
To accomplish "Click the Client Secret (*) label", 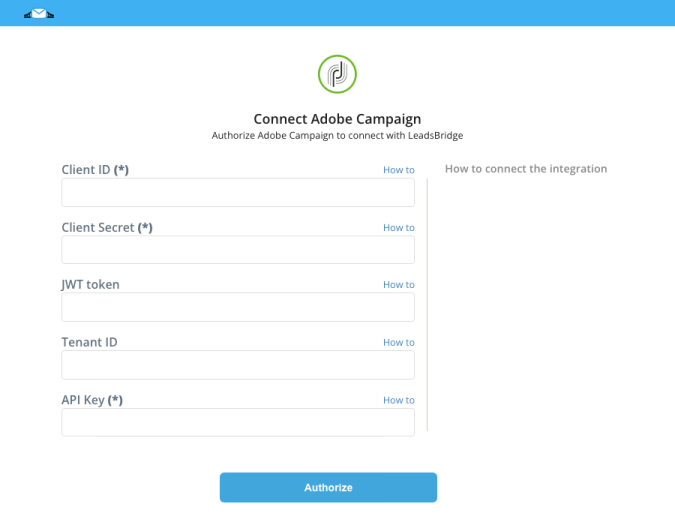I will (107, 227).
